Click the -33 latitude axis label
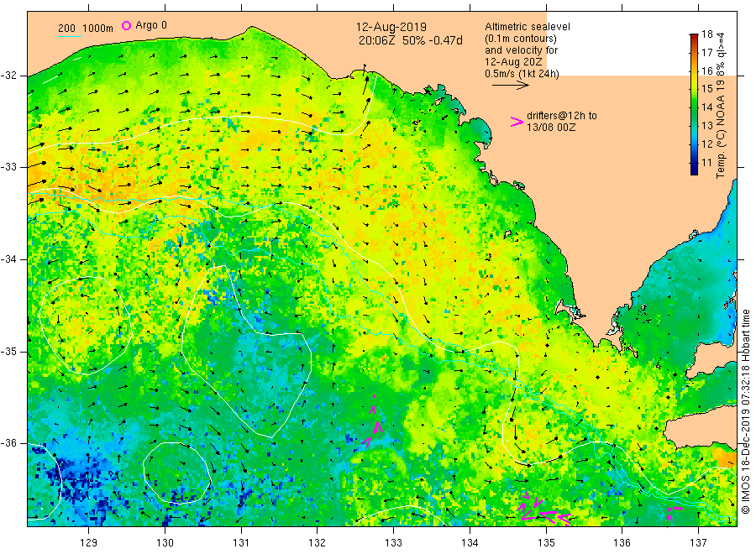The width and height of the screenshot is (756, 554). 8,167
